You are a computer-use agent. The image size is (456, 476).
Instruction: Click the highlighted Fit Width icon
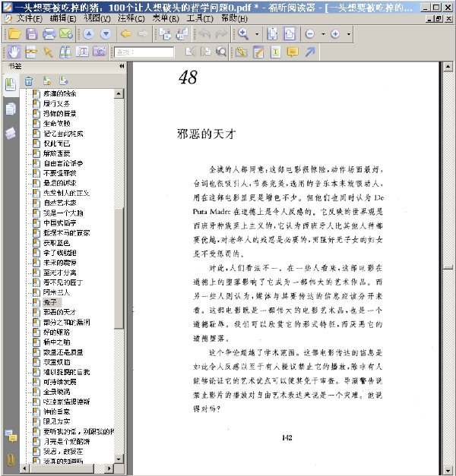(290, 33)
